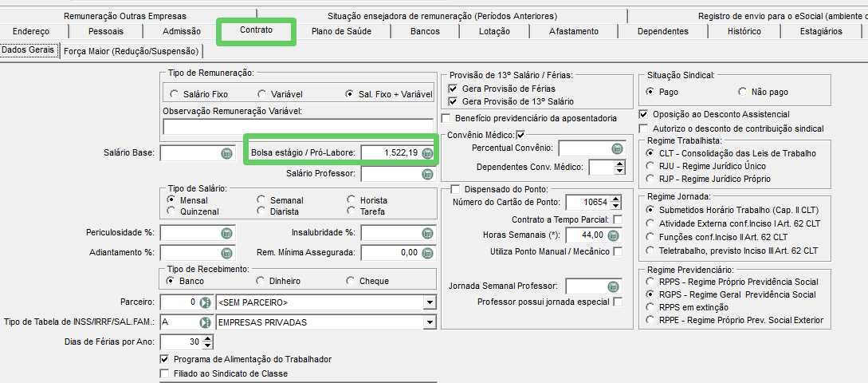This screenshot has width=868, height=383.
Task: Toggle Gera Provisão de Férias checkbox
Action: pos(454,89)
